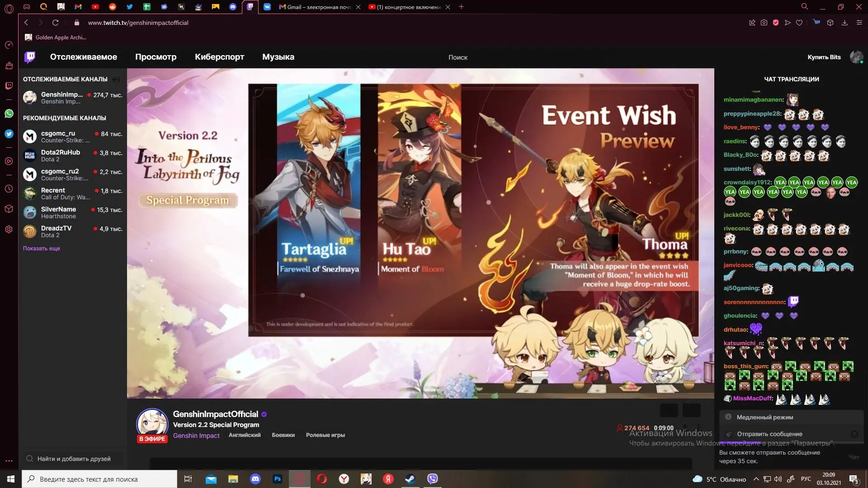Image resolution: width=868 pixels, height=488 pixels.
Task: Open the Просмотр tab
Action: point(156,57)
